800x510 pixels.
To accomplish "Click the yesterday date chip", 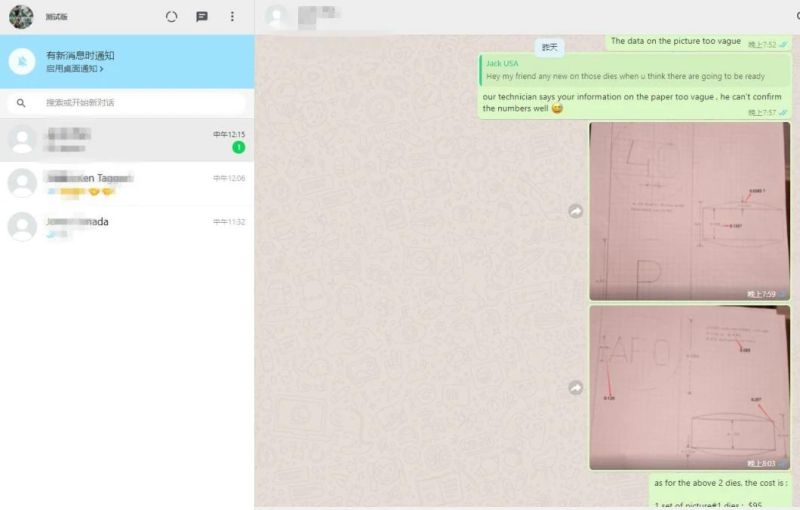I will [x=549, y=47].
